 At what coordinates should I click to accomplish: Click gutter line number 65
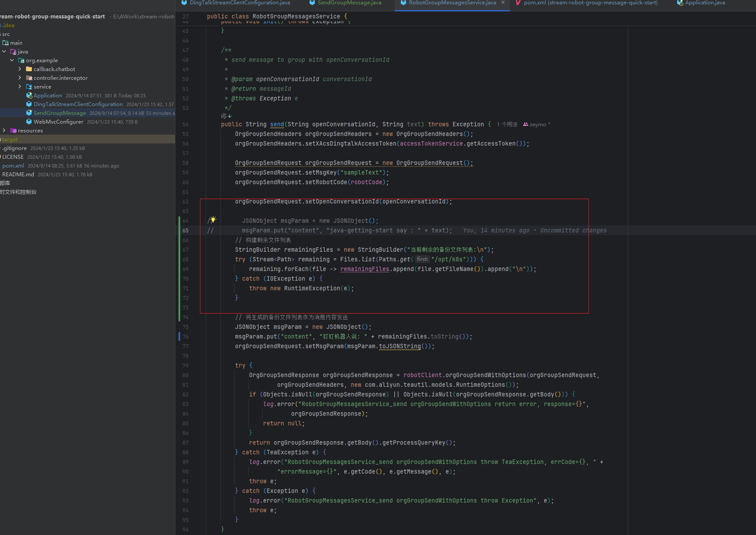[185, 231]
